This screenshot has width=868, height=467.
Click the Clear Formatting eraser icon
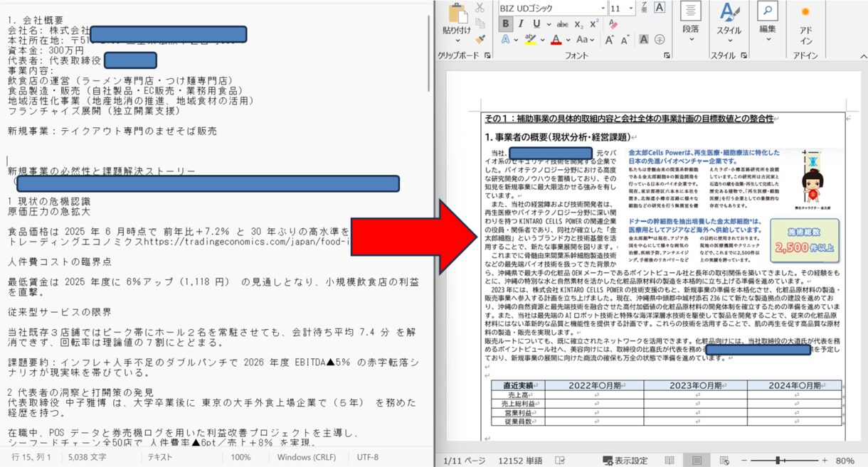click(614, 24)
